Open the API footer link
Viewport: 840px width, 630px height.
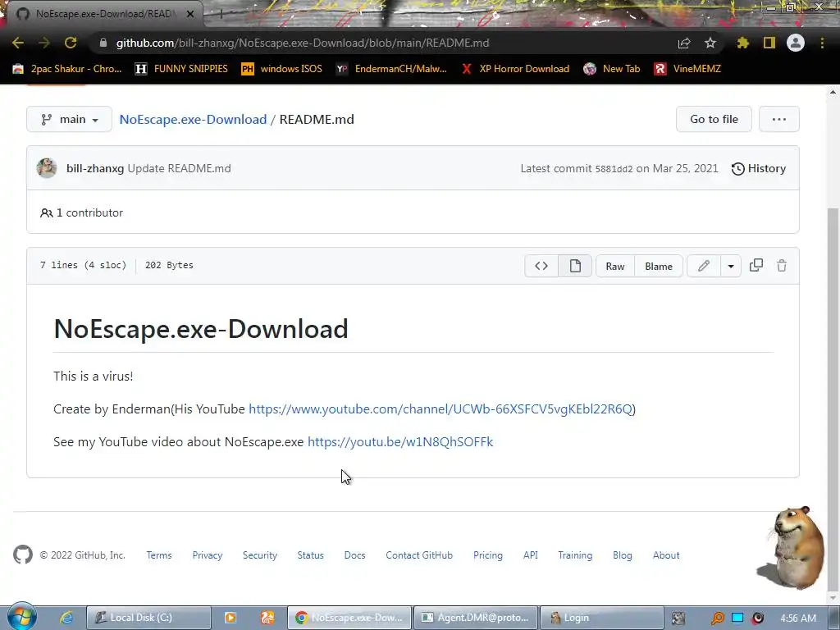coord(531,555)
